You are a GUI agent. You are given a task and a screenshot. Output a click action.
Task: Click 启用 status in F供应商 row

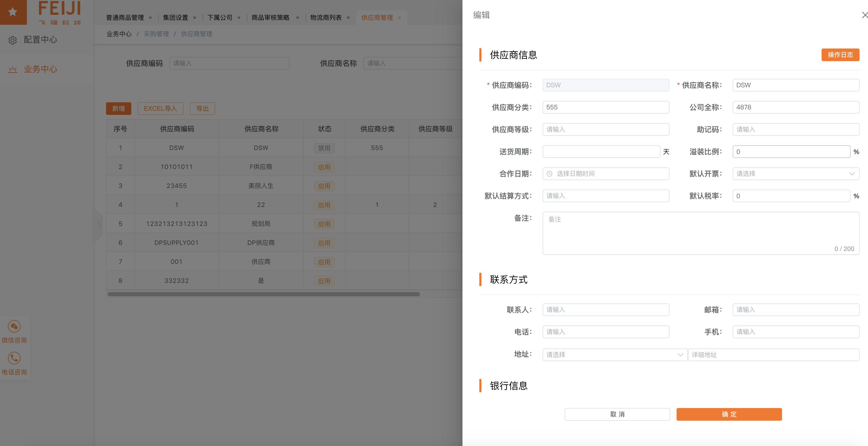[324, 167]
